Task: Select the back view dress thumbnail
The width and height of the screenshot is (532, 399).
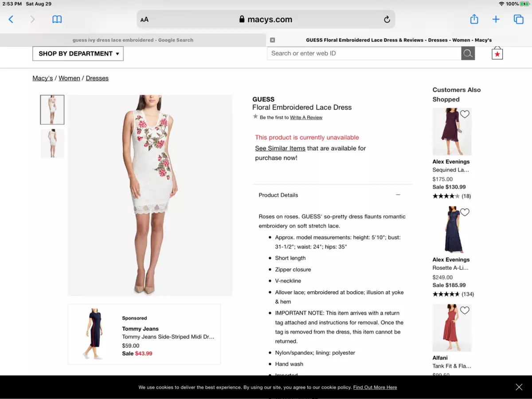Action: pyautogui.click(x=52, y=143)
